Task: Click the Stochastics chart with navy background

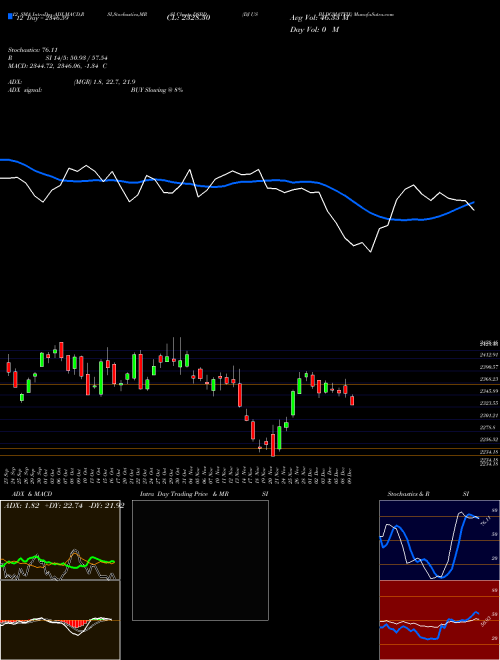Action: [x=439, y=540]
